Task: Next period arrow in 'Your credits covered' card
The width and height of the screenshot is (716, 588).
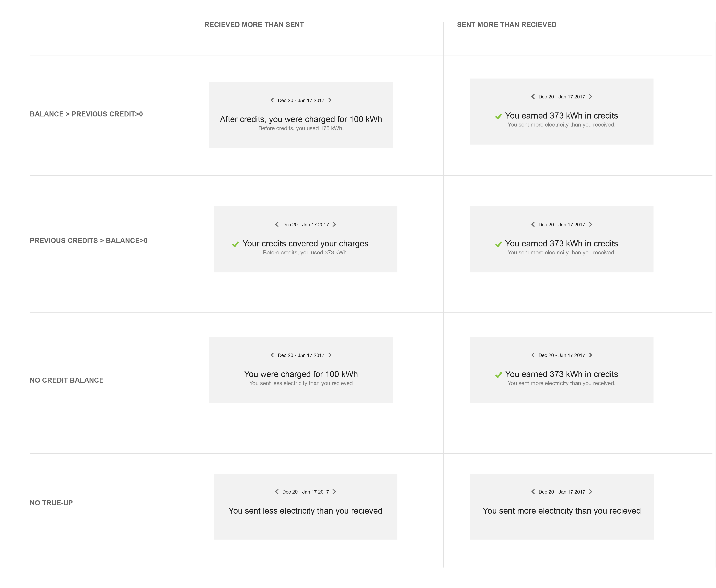Action: pos(334,225)
